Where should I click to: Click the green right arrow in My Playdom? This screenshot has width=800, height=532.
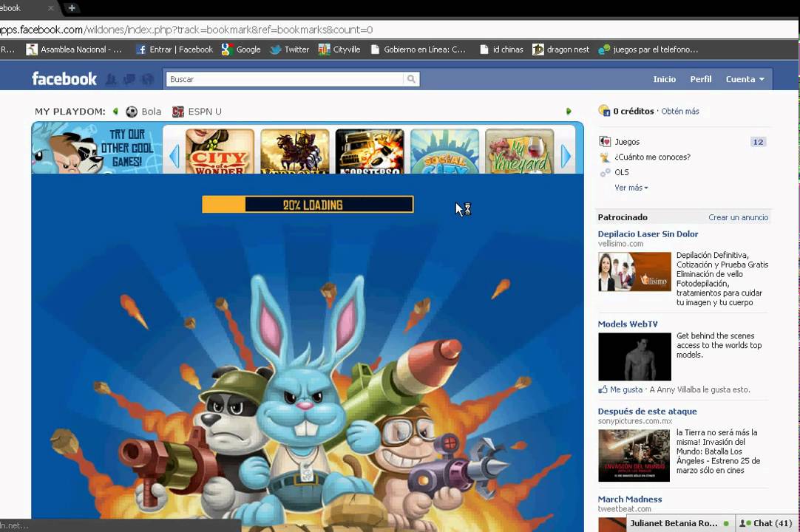(569, 111)
